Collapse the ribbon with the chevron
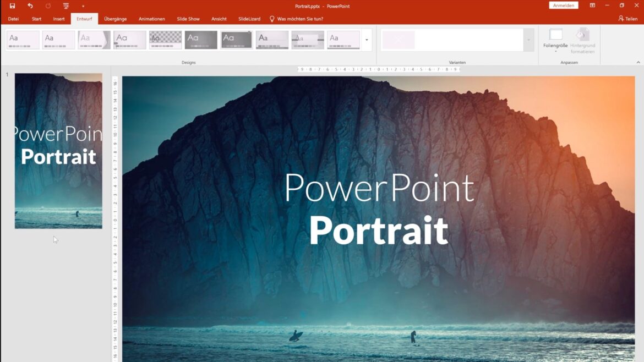This screenshot has height=362, width=644. pos(637,63)
